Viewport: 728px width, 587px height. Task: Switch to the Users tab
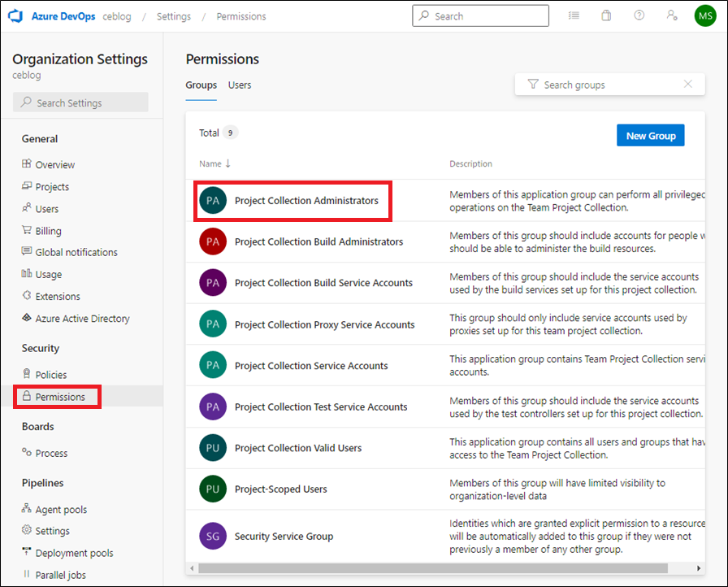[240, 85]
